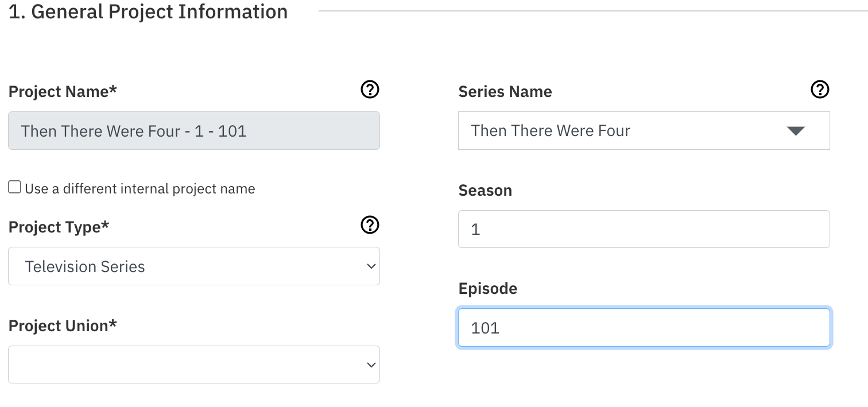The height and width of the screenshot is (407, 868).
Task: Click the "Project Union*" field label
Action: [63, 325]
